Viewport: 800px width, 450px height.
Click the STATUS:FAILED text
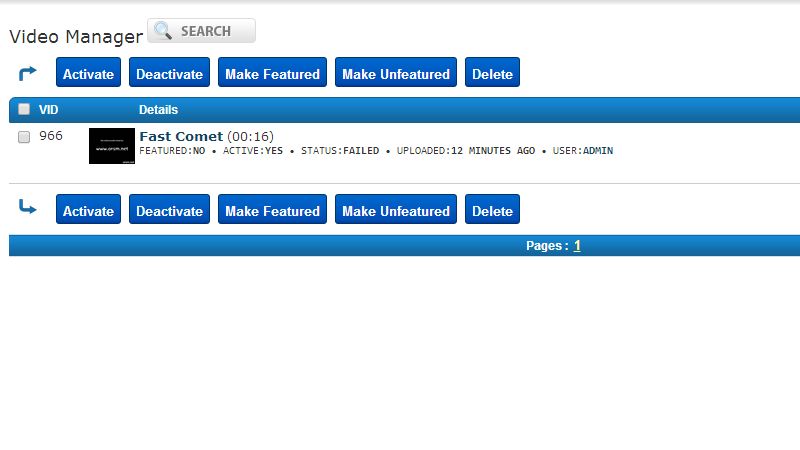tap(340, 151)
